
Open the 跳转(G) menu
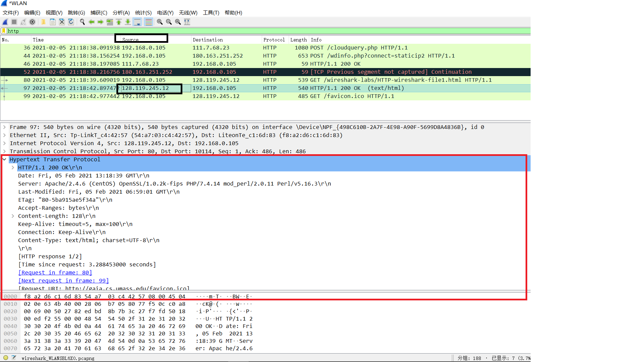[x=76, y=13]
